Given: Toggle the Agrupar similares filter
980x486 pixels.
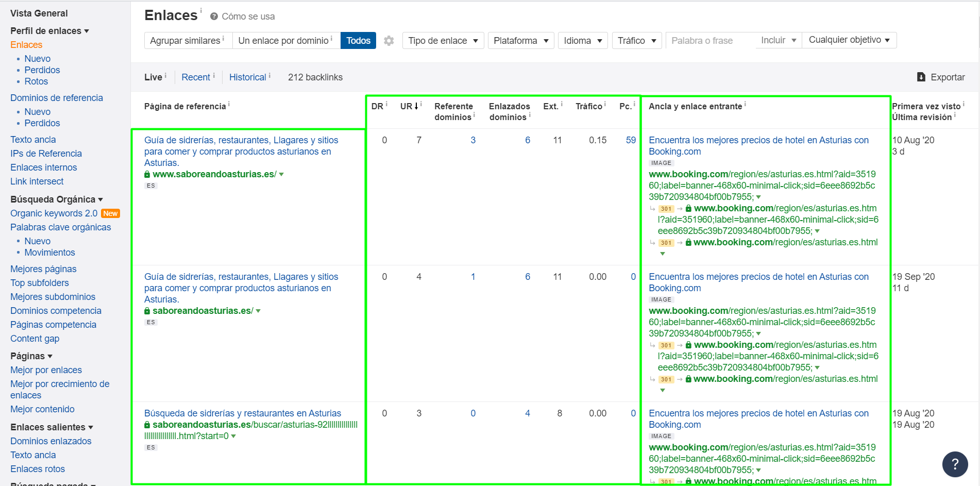Looking at the screenshot, I should (x=187, y=40).
